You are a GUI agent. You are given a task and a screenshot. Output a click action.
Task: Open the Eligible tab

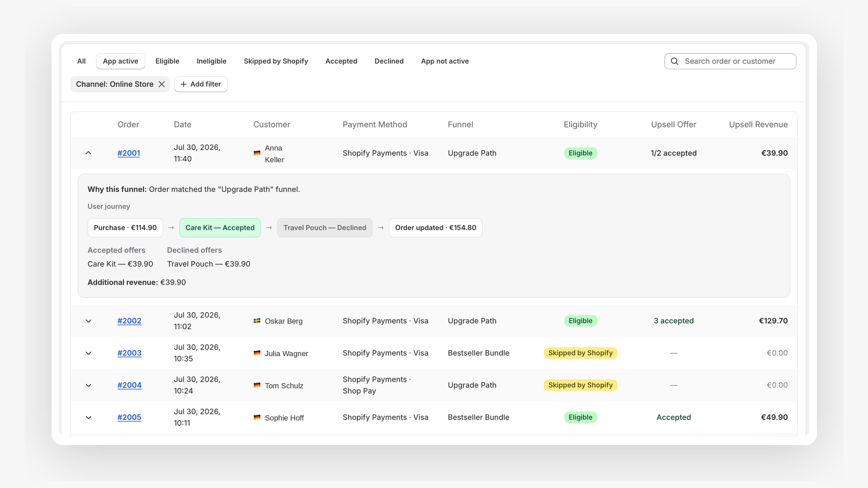click(167, 61)
